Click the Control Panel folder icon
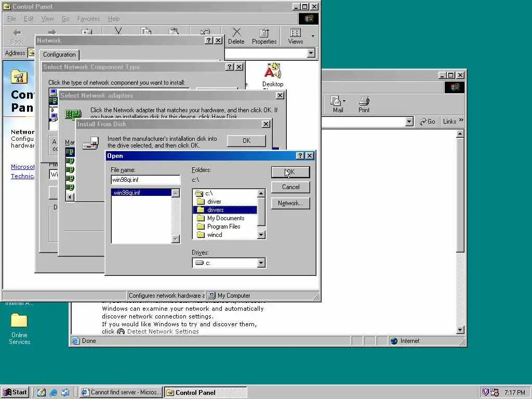The image size is (532, 399). (x=19, y=77)
